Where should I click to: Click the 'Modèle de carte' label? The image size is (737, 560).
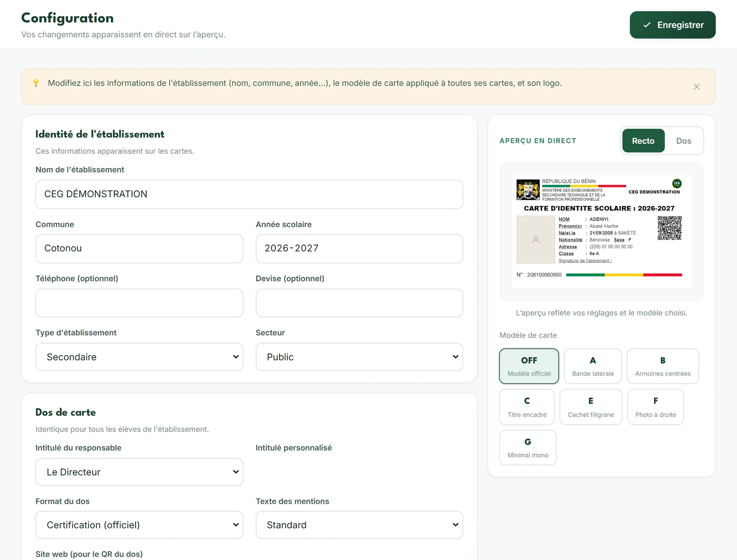click(x=528, y=335)
